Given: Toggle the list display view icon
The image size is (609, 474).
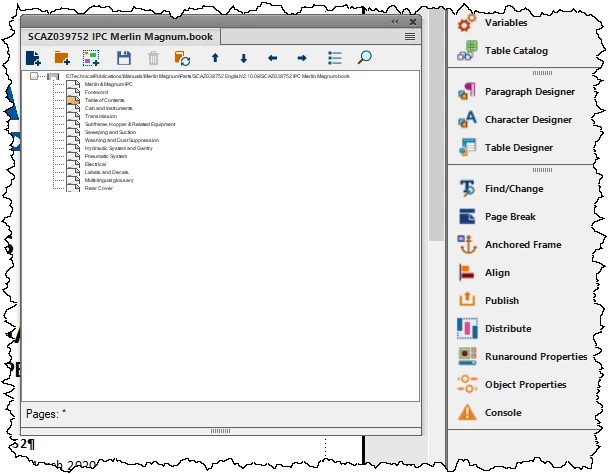Looking at the screenshot, I should (335, 58).
